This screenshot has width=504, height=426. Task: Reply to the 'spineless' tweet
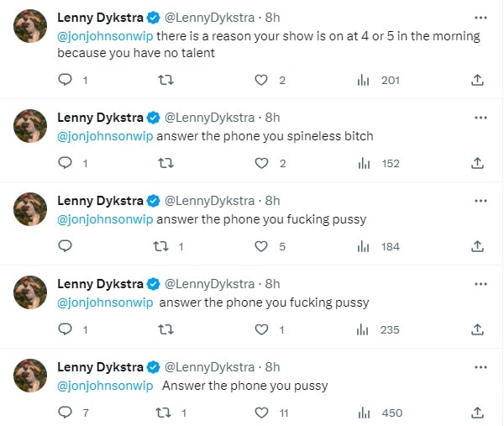click(x=66, y=163)
